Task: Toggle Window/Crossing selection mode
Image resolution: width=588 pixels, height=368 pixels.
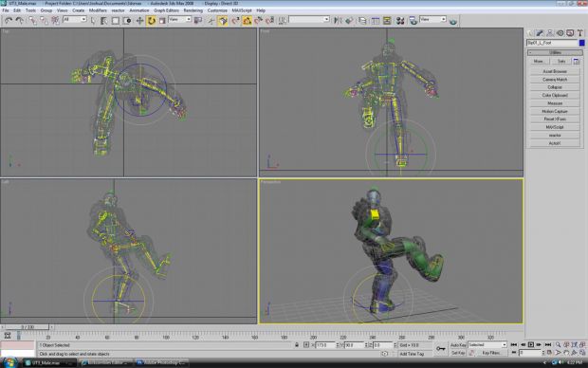Action: coord(127,21)
